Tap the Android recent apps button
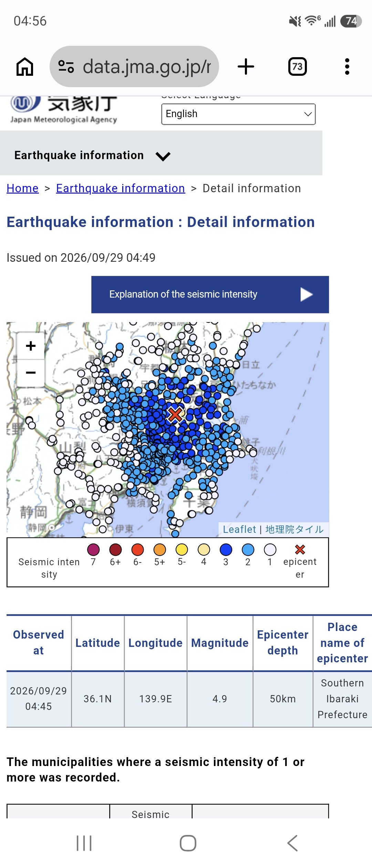Viewport: 372px width, 868px height. pos(84,843)
